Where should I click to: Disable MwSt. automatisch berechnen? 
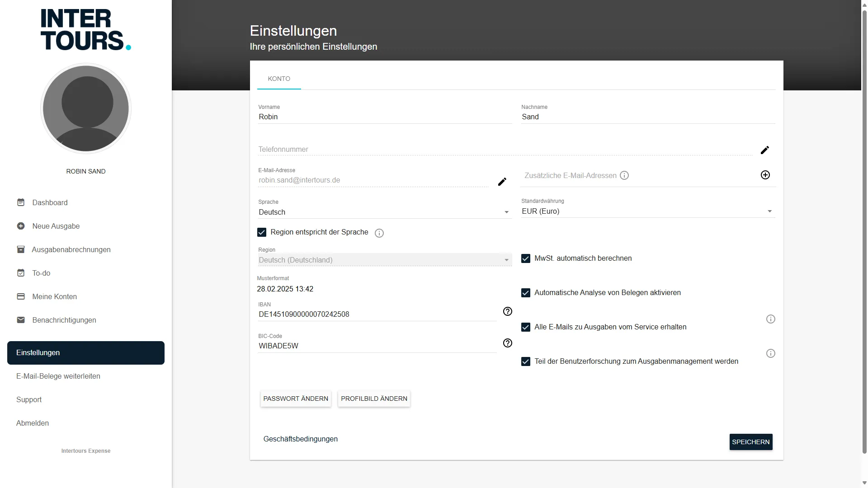(x=525, y=258)
